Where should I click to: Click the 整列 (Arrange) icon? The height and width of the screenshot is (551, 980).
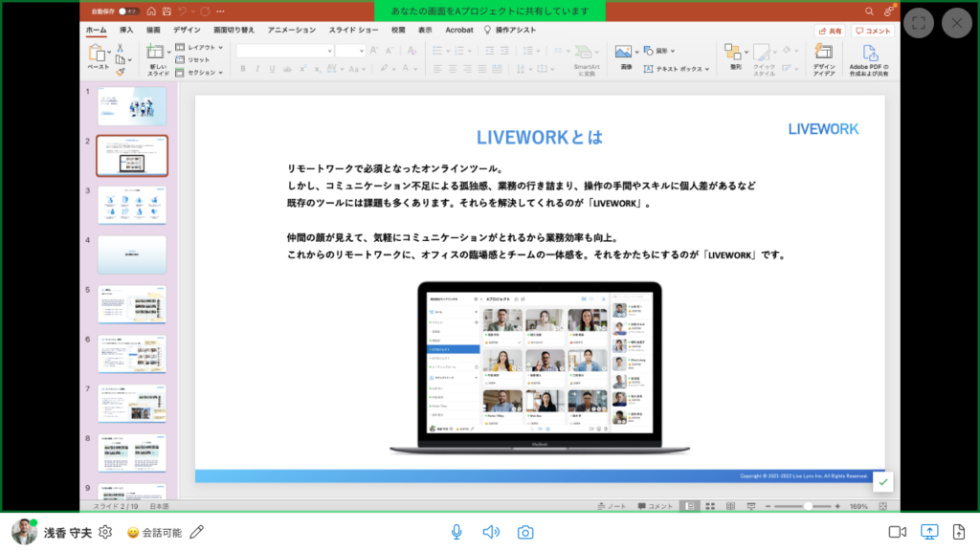(x=733, y=53)
